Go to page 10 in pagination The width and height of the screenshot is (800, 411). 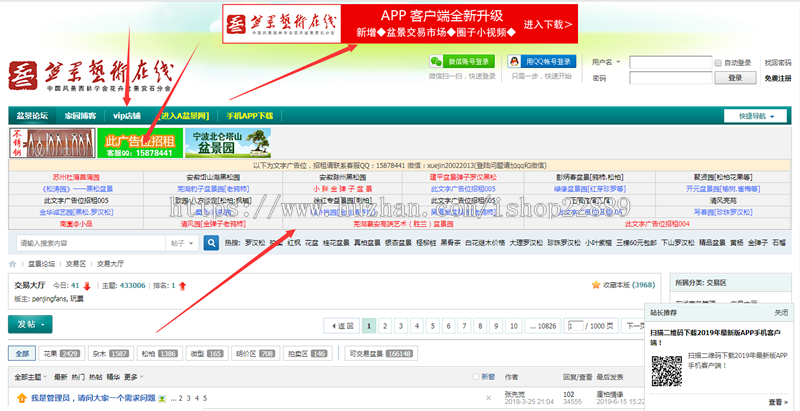click(513, 326)
